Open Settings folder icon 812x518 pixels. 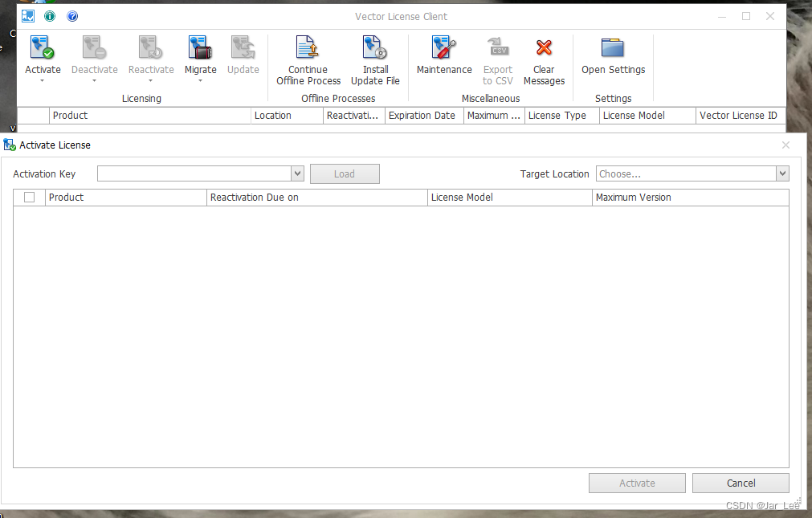point(613,47)
